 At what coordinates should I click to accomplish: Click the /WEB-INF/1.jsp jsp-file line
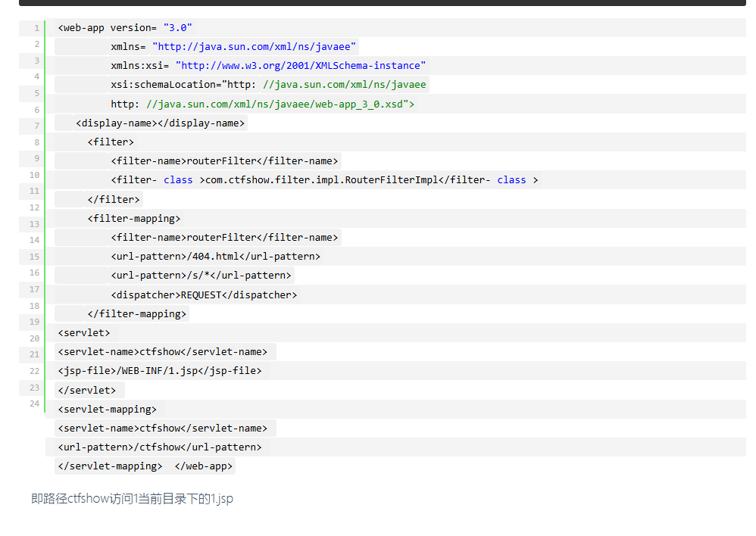159,371
